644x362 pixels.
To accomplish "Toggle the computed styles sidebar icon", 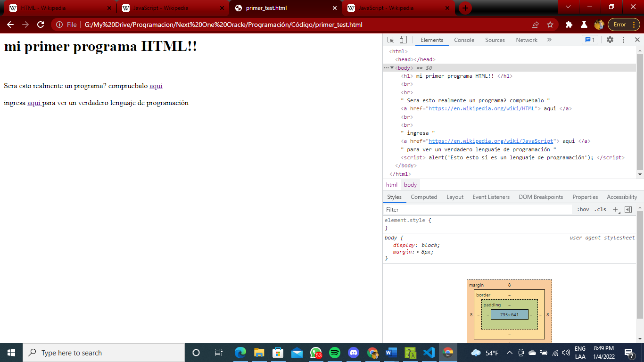I will point(628,210).
